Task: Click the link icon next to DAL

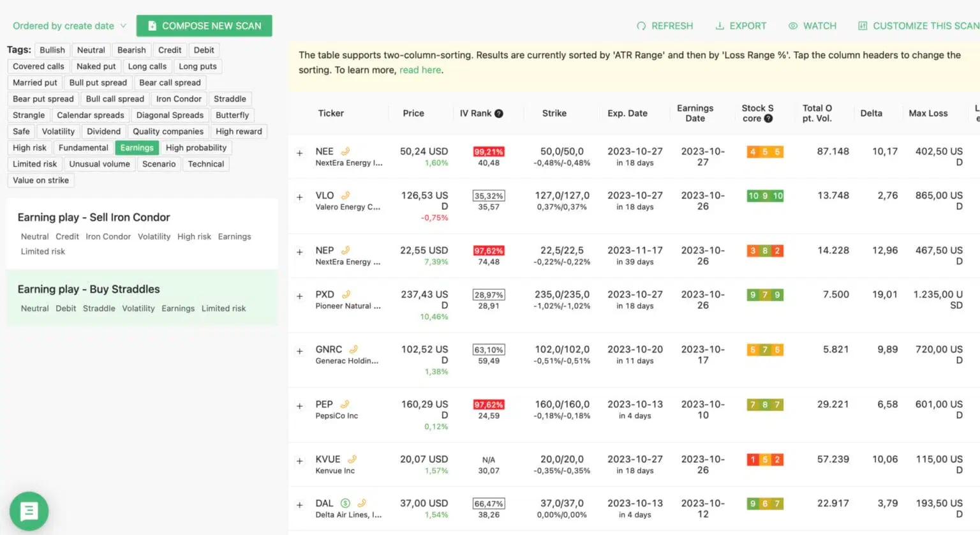Action: coord(362,503)
